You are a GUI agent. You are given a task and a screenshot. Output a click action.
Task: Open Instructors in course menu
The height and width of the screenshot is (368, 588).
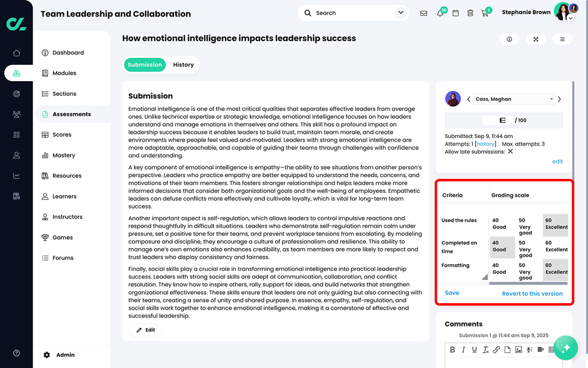67,217
